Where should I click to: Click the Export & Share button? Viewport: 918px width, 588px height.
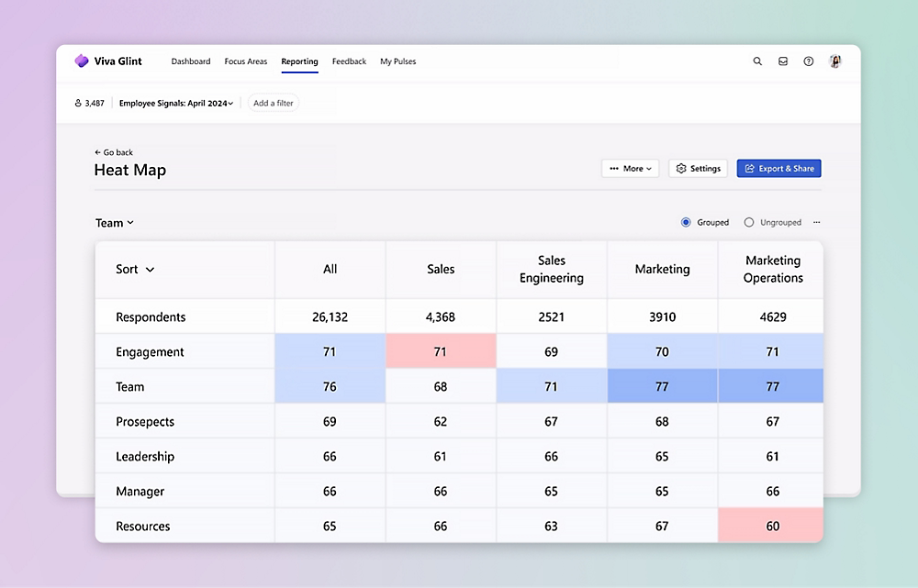[x=778, y=169]
